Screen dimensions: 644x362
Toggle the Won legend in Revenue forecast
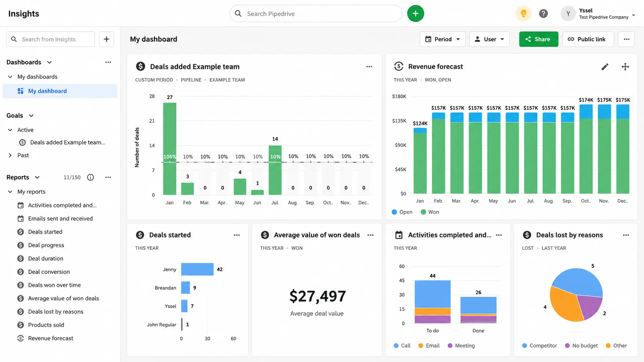coord(430,212)
